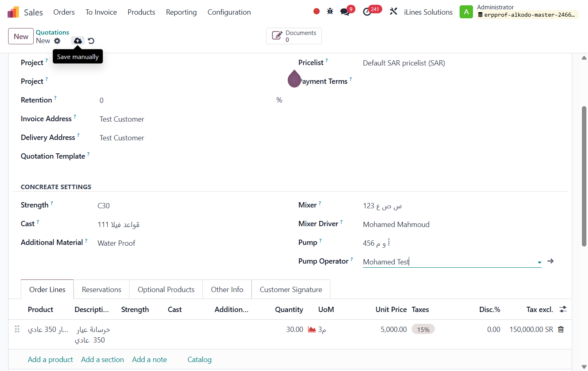Open the chat messages icon
This screenshot has height=371, width=588.
point(345,12)
